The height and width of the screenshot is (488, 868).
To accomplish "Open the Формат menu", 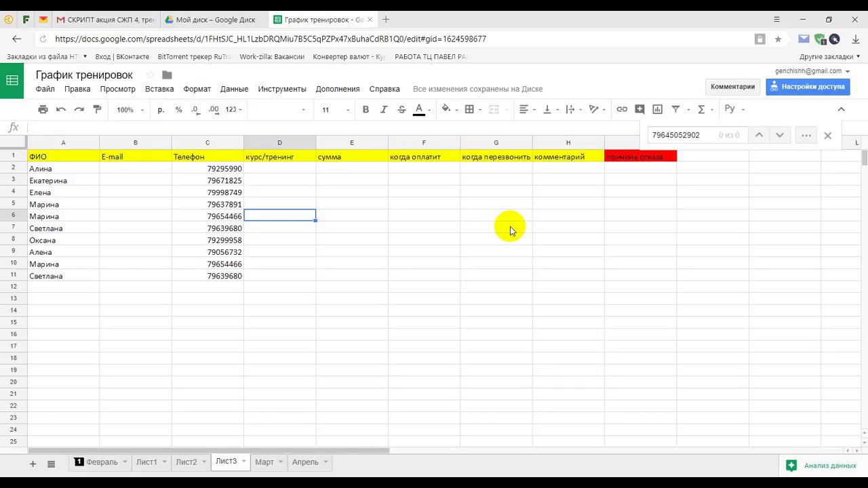I will (x=197, y=89).
